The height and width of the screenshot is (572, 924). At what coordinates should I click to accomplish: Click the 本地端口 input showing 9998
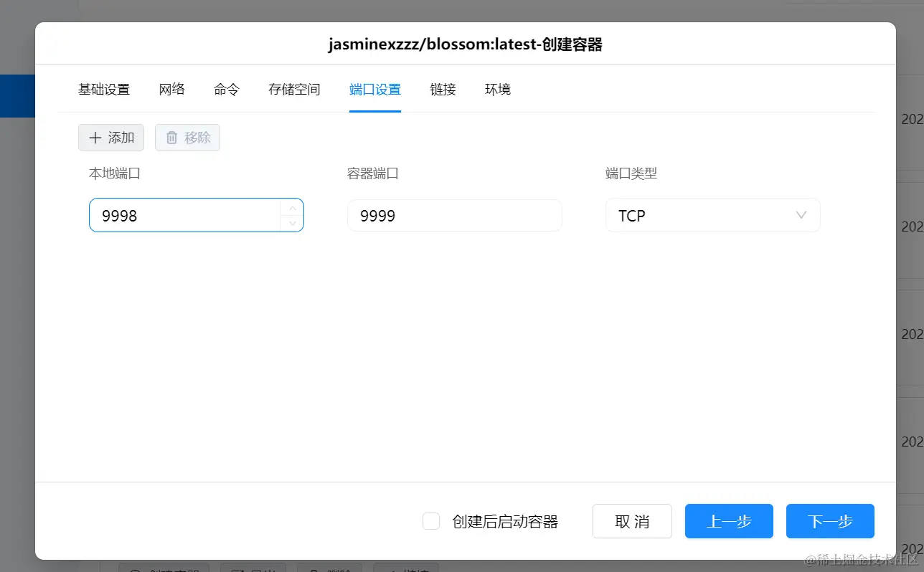click(x=187, y=215)
